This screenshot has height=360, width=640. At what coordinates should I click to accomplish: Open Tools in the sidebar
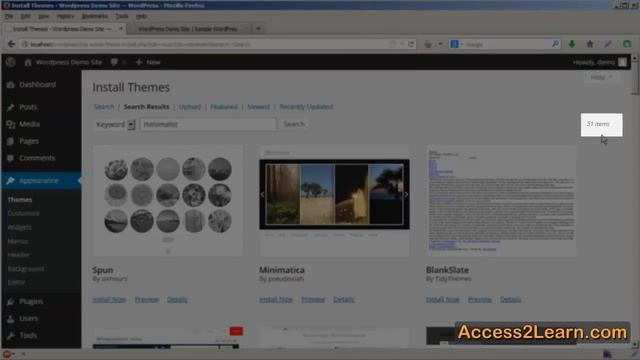(28, 336)
